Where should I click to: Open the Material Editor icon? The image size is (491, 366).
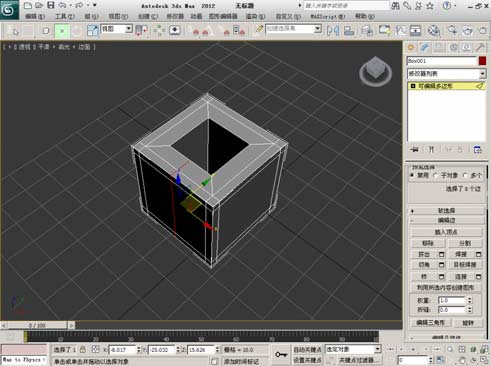pyautogui.click(x=434, y=31)
